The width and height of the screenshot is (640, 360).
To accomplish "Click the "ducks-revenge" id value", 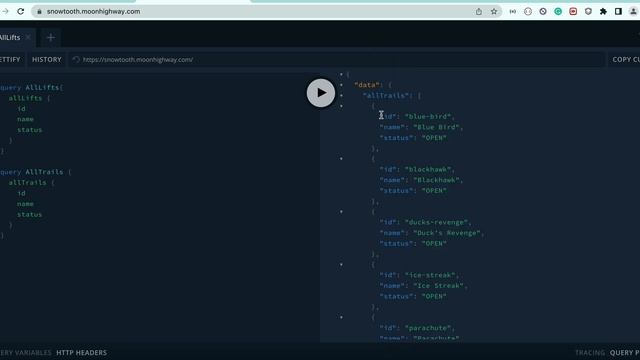I will (x=436, y=222).
